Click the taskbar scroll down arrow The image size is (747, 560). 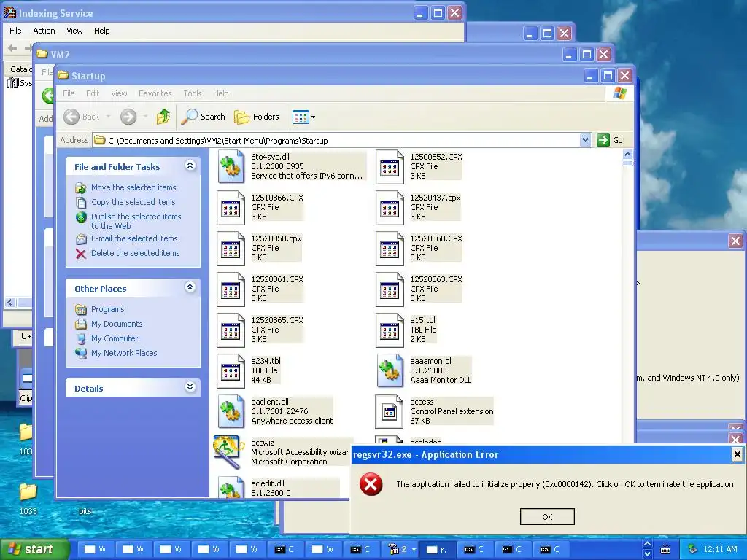(x=647, y=554)
